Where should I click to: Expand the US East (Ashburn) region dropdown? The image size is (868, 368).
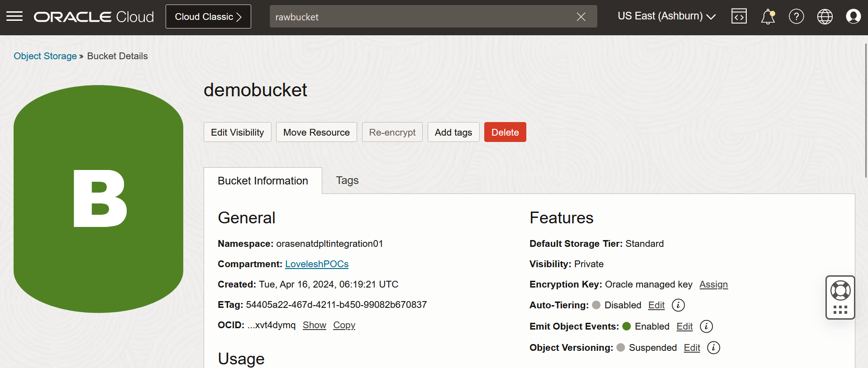tap(667, 16)
